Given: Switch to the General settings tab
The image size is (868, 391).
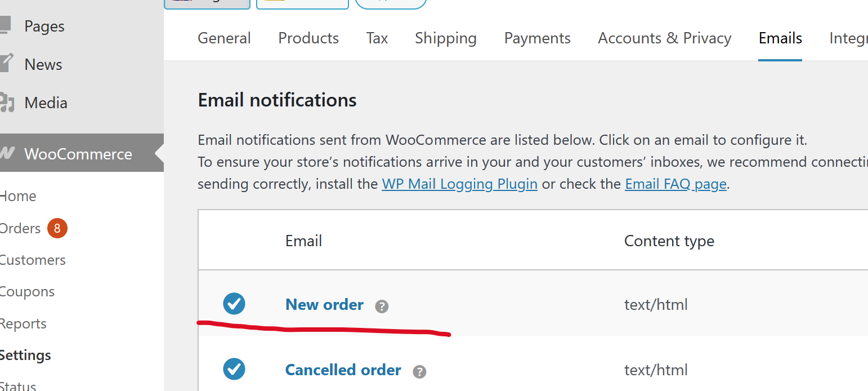Looking at the screenshot, I should 224,38.
